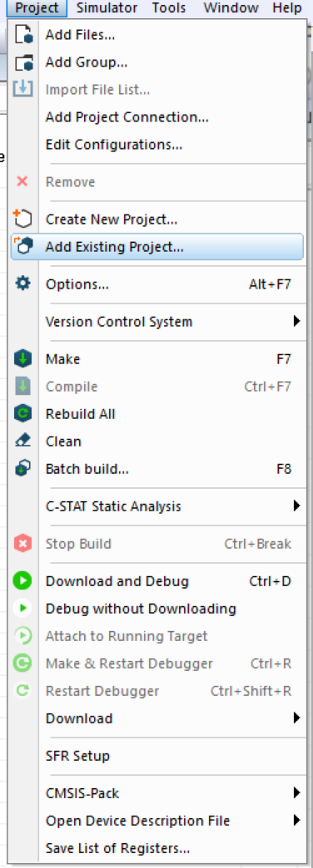Screen dimensions: 313x868
Task: Open the Simulator menu
Action: (x=107, y=7)
